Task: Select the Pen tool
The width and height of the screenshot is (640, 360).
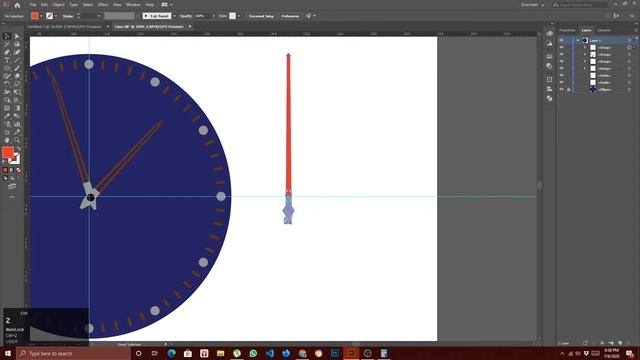Action: pyautogui.click(x=7, y=52)
